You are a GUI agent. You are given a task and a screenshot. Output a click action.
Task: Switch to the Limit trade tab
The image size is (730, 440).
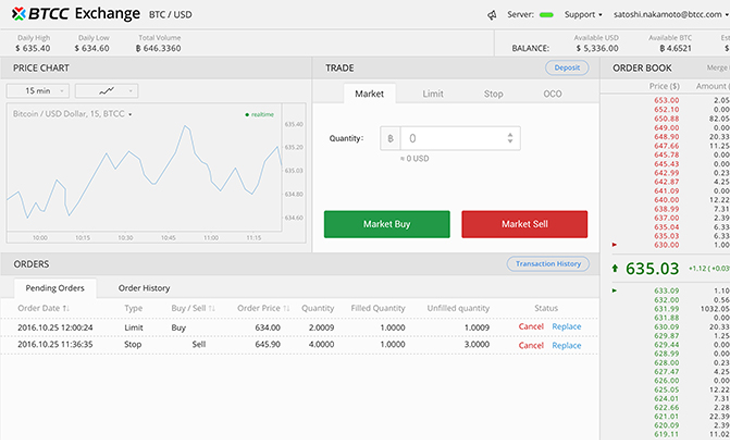point(433,94)
